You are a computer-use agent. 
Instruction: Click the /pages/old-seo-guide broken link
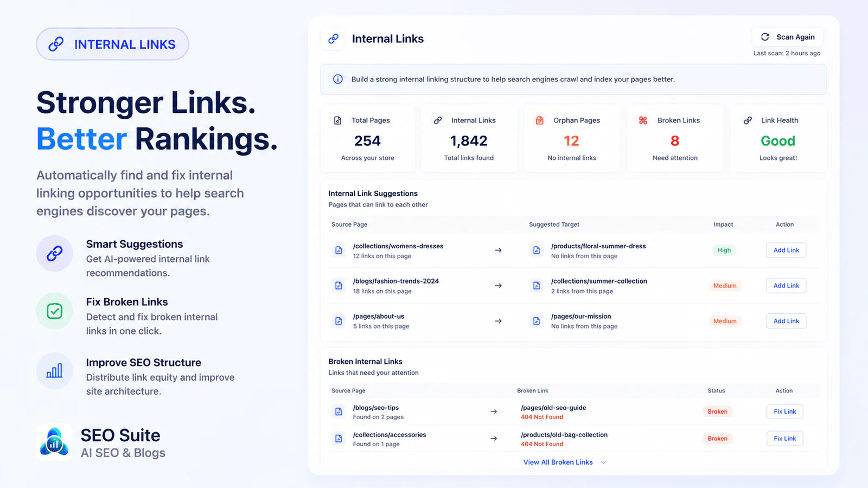[x=553, y=408]
